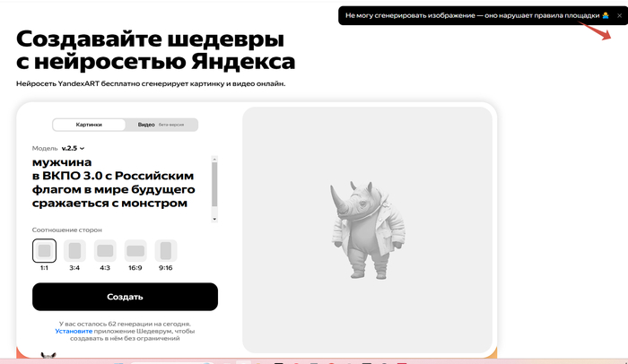Dismiss the error notification with X

coord(618,16)
